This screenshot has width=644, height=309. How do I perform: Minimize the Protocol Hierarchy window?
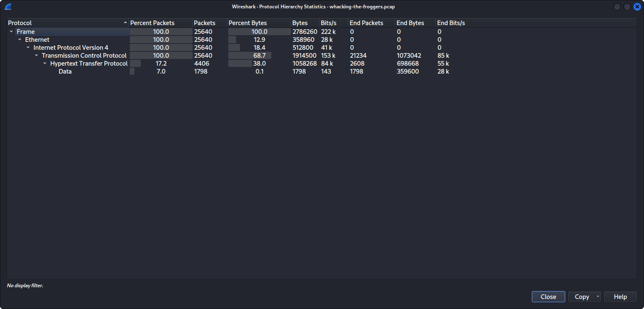tap(617, 7)
